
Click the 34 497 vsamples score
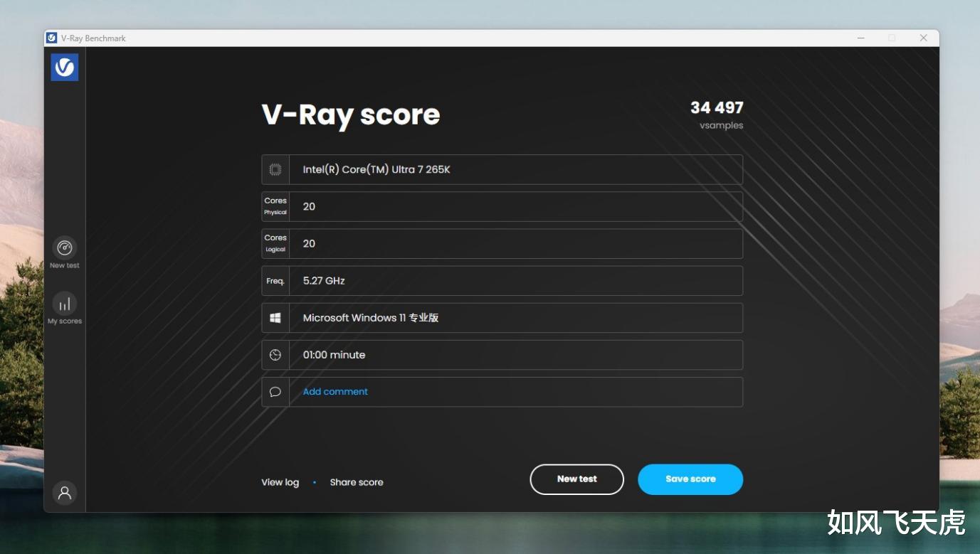717,107
